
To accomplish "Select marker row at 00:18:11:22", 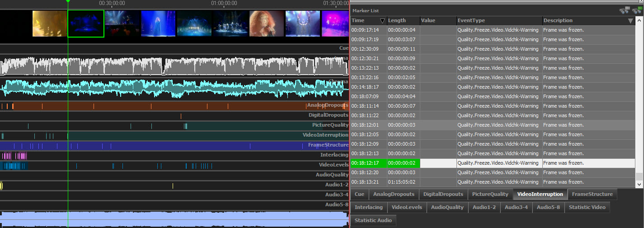I will click(493, 115).
